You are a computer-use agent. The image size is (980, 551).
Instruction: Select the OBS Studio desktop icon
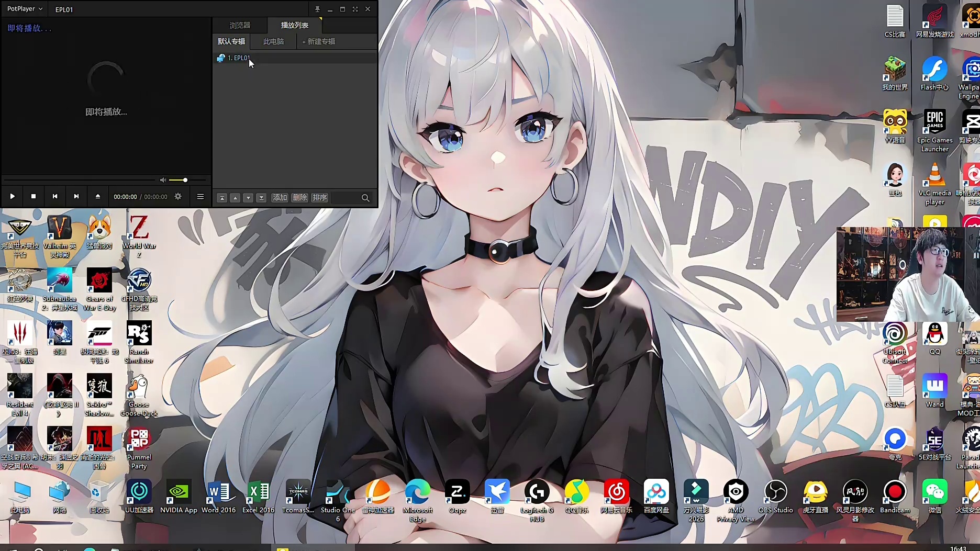tap(776, 497)
